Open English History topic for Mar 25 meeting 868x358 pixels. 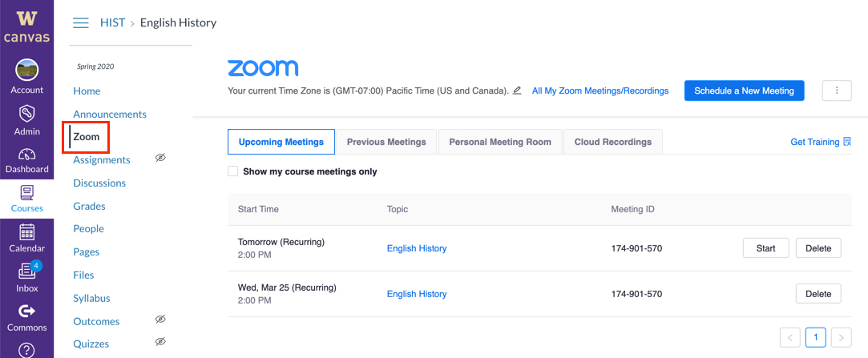417,294
